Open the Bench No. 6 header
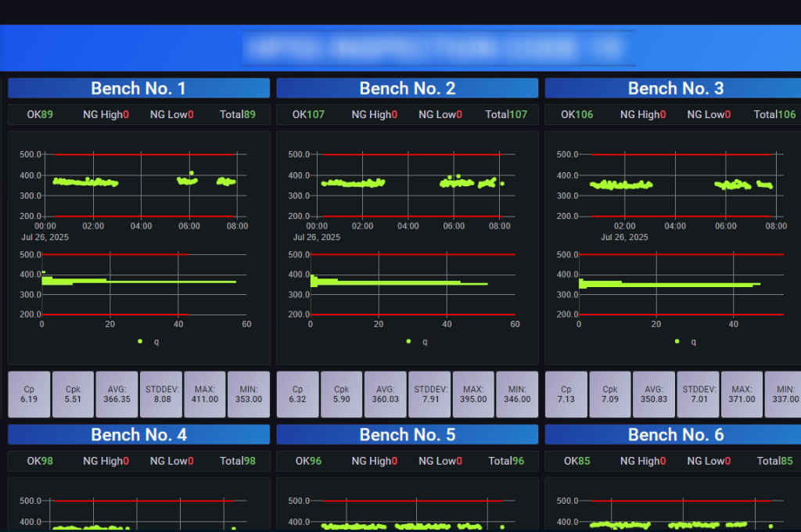The image size is (801, 532). 675,435
